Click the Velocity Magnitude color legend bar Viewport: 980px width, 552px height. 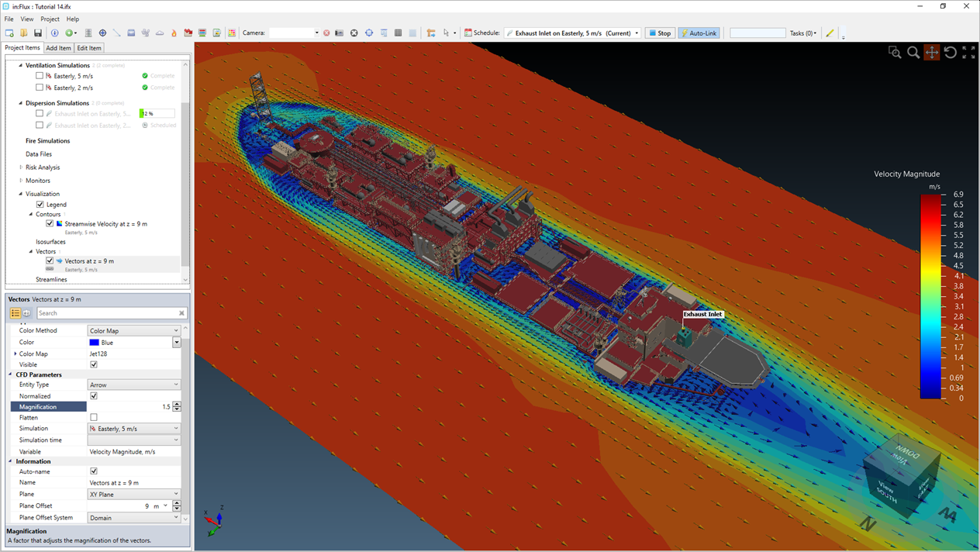click(930, 296)
